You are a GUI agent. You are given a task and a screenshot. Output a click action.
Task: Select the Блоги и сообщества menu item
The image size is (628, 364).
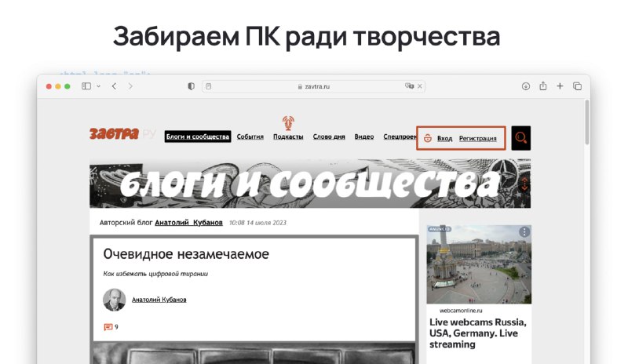click(x=198, y=136)
